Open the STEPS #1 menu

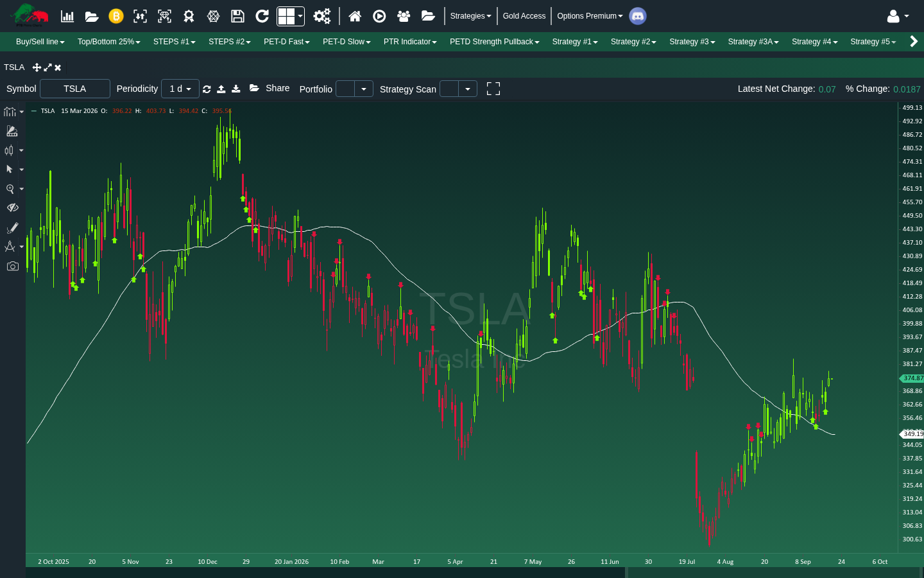click(x=175, y=42)
